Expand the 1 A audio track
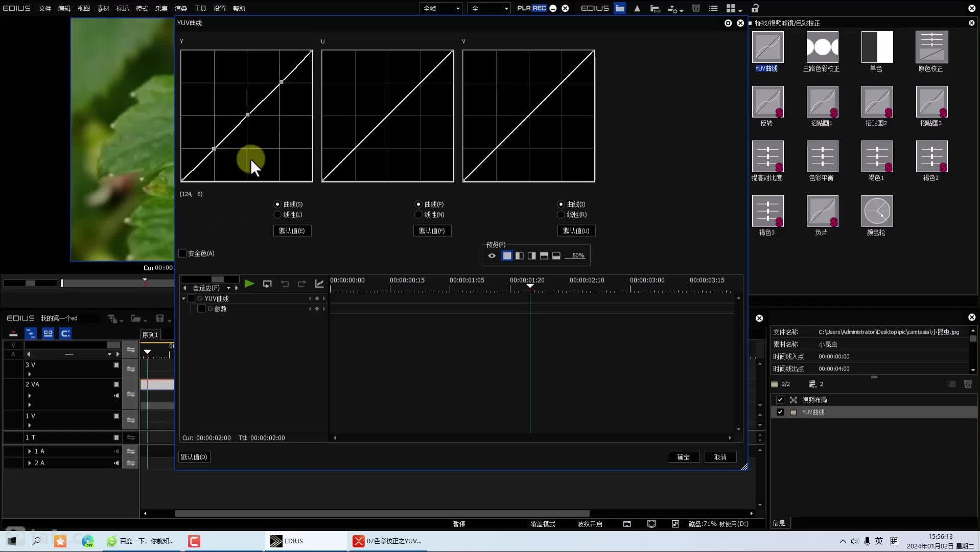 point(29,451)
